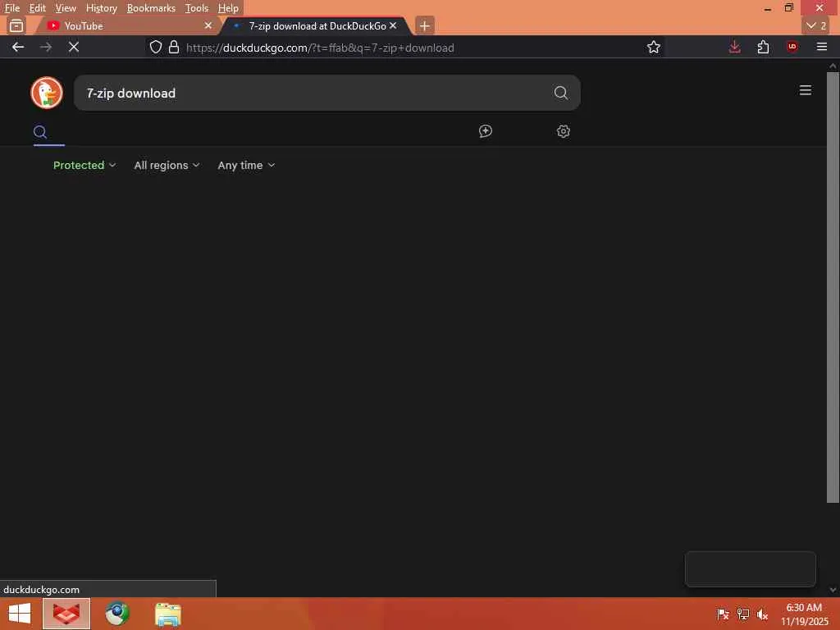Select the search results tab magnifier icon
This screenshot has height=630, width=840.
[x=40, y=132]
